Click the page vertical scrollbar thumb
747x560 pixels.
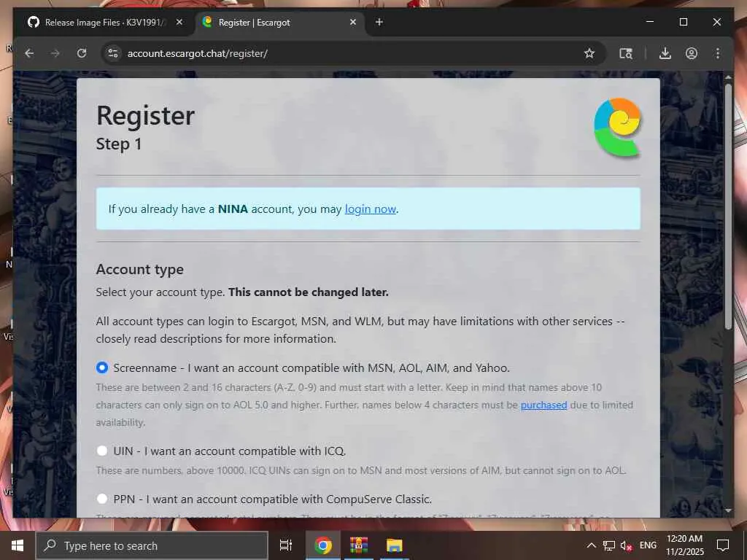pos(728,206)
